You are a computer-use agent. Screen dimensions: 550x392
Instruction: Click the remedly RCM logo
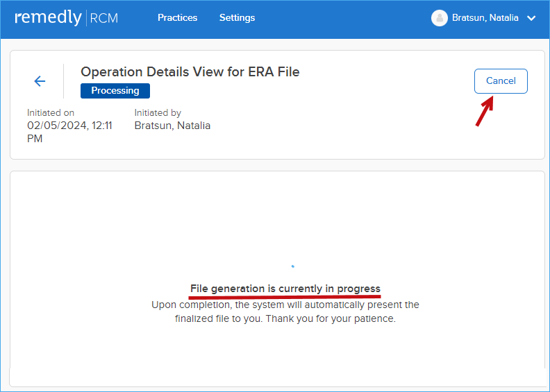[x=66, y=17]
